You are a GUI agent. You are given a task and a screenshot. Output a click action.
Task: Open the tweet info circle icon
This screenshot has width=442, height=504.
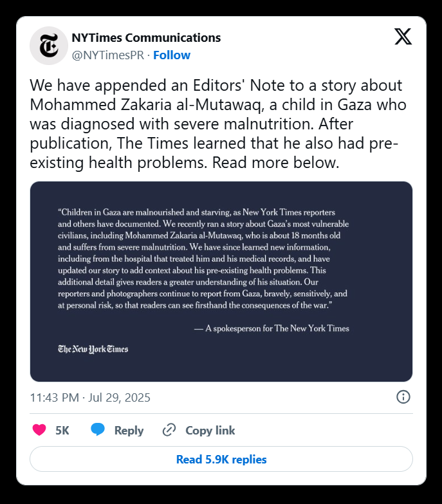[x=403, y=397]
